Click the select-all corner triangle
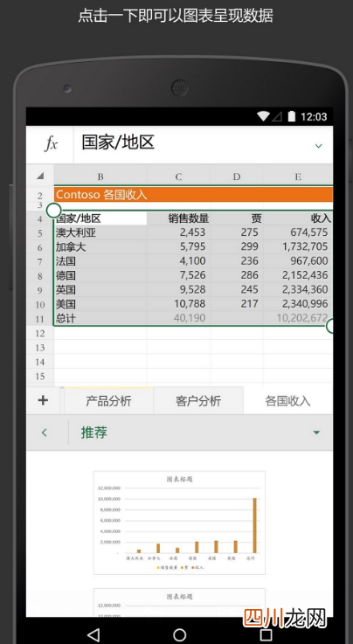Image resolution: width=353 pixels, height=644 pixels. pos(40,177)
